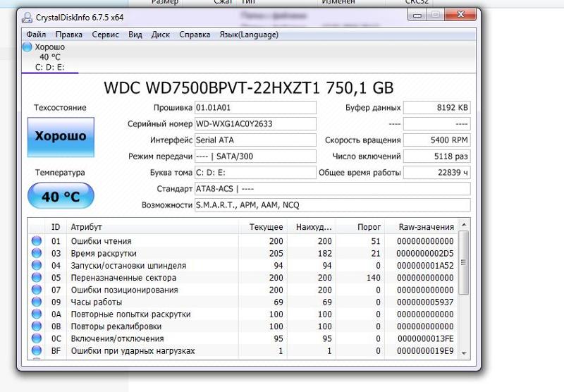Minimize the CrystalDiskInfo window
Viewport: 564px width, 392px height.
(417, 15)
